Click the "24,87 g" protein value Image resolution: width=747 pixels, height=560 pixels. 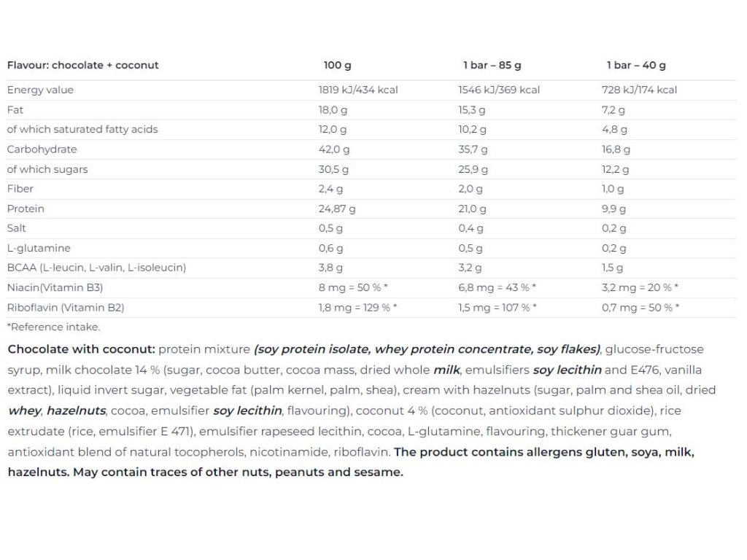(x=336, y=209)
